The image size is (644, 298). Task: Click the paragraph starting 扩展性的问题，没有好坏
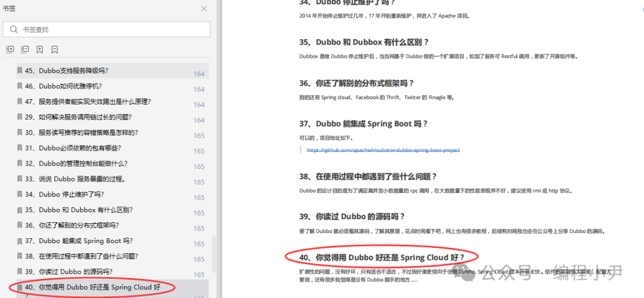pyautogui.click(x=454, y=276)
